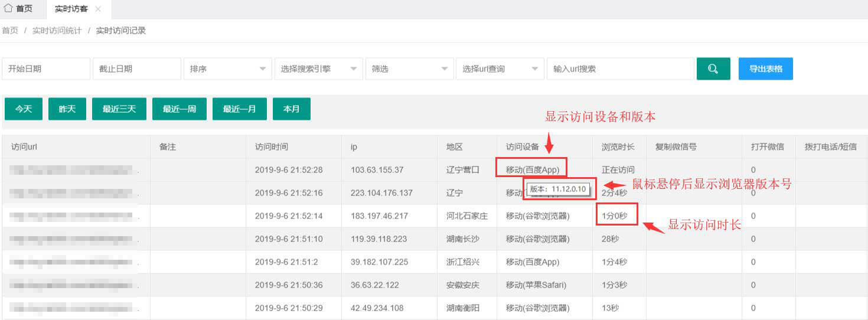The width and height of the screenshot is (868, 320).
Task: Open the 排序 dropdown
Action: click(227, 69)
